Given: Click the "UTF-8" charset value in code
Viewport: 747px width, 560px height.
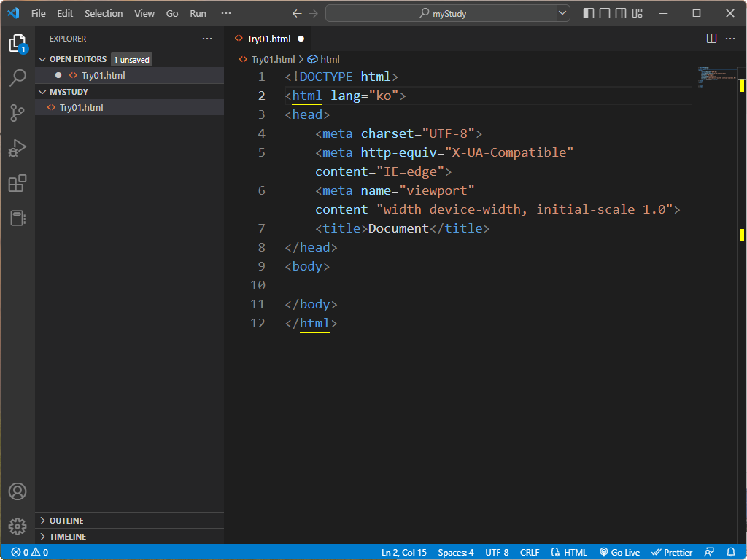Looking at the screenshot, I should pyautogui.click(x=449, y=134).
